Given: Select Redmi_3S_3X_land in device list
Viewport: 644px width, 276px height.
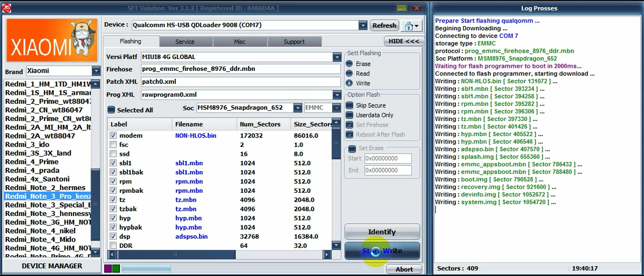Looking at the screenshot, I should click(48, 153).
